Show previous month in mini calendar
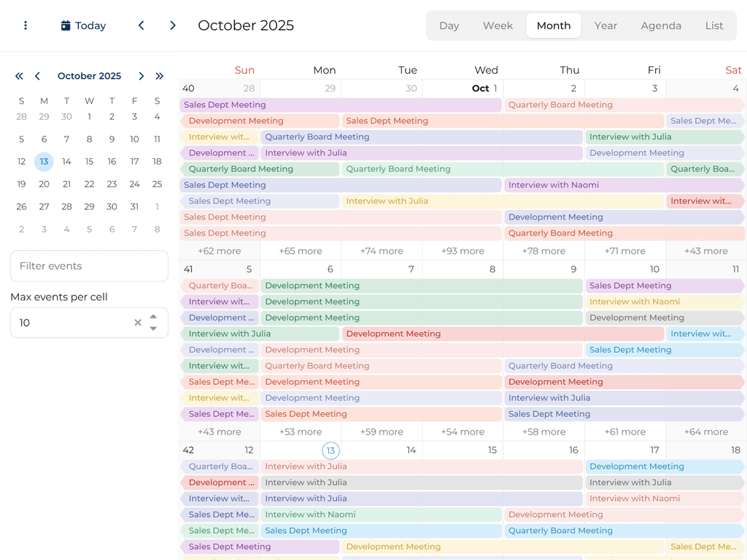The image size is (747, 560). pos(37,76)
